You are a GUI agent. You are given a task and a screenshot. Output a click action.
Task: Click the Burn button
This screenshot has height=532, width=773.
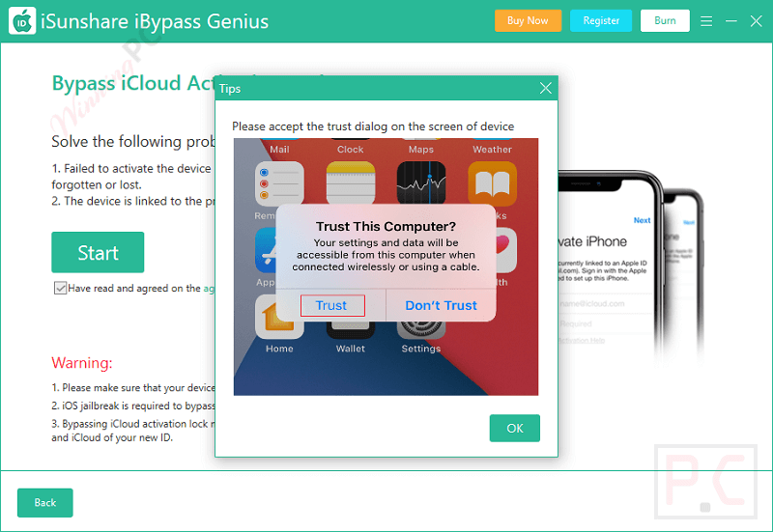tap(665, 20)
